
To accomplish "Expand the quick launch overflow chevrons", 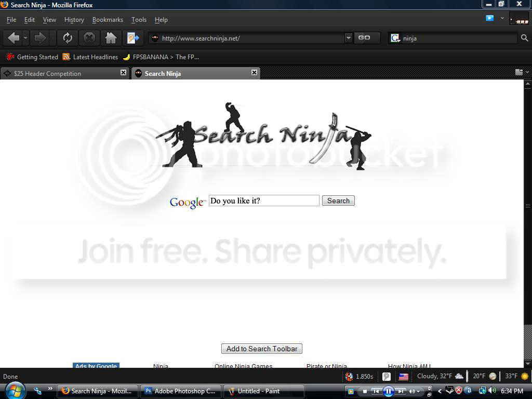I will (x=50, y=389).
